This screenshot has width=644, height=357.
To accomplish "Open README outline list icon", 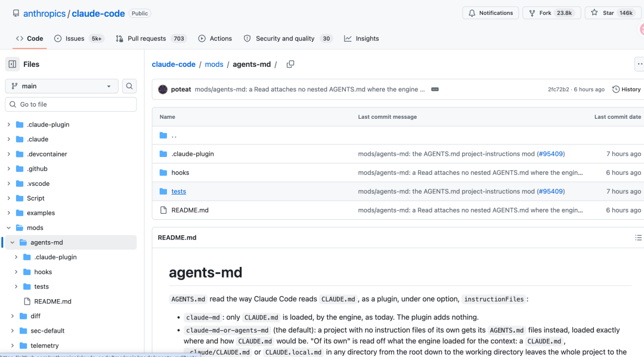I will [x=638, y=238].
